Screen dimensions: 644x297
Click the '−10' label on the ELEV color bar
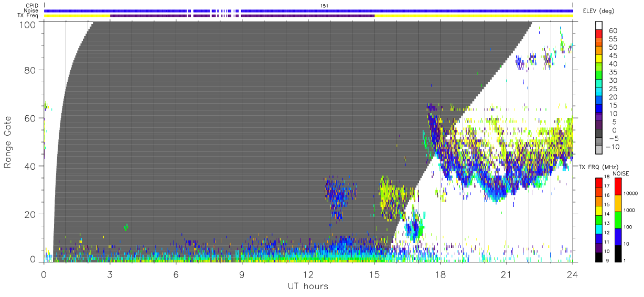[x=613, y=147]
